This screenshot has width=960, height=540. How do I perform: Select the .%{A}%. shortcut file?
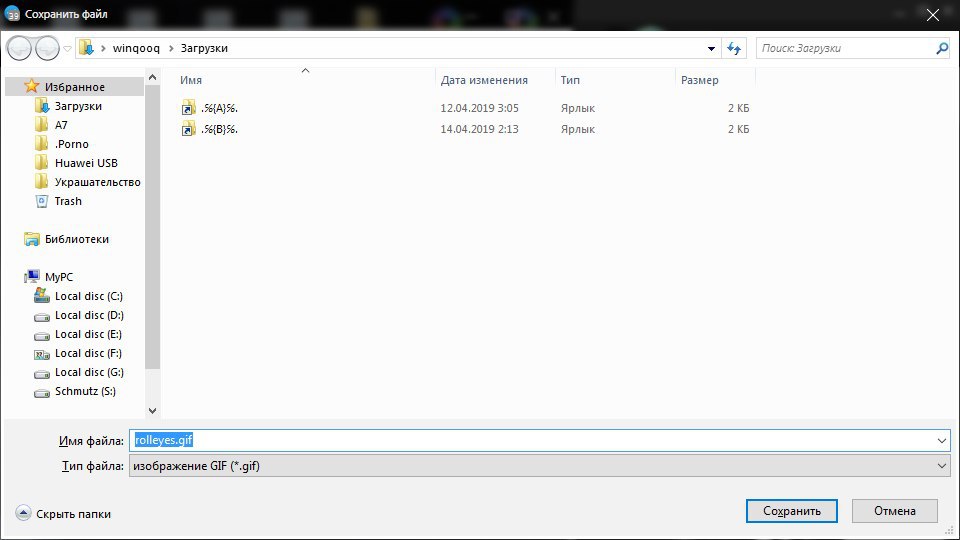(219, 108)
